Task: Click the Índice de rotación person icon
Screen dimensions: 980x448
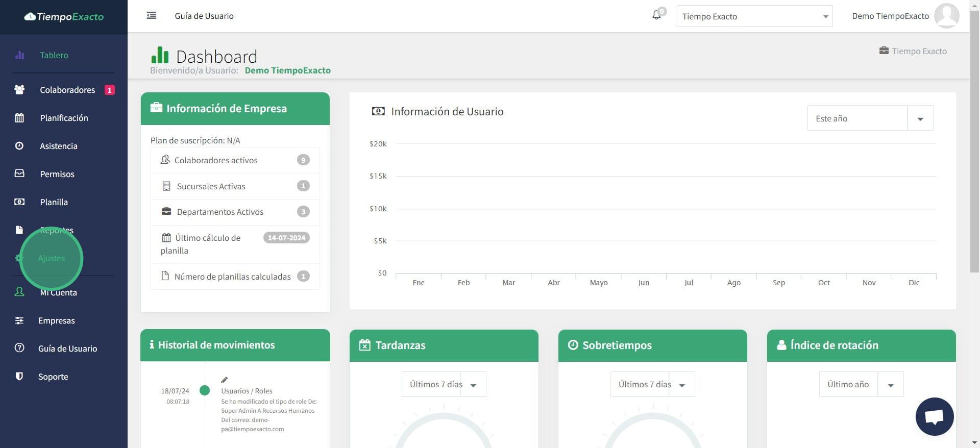Action: (781, 345)
